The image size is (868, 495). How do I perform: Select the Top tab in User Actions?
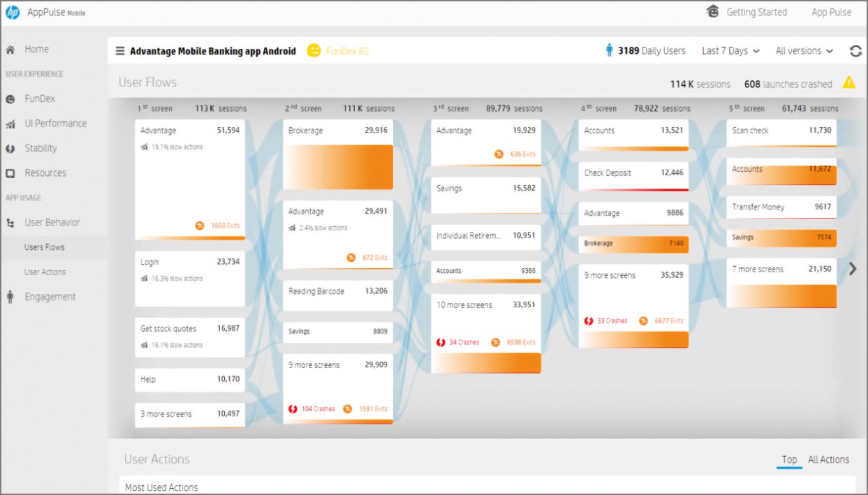(789, 459)
